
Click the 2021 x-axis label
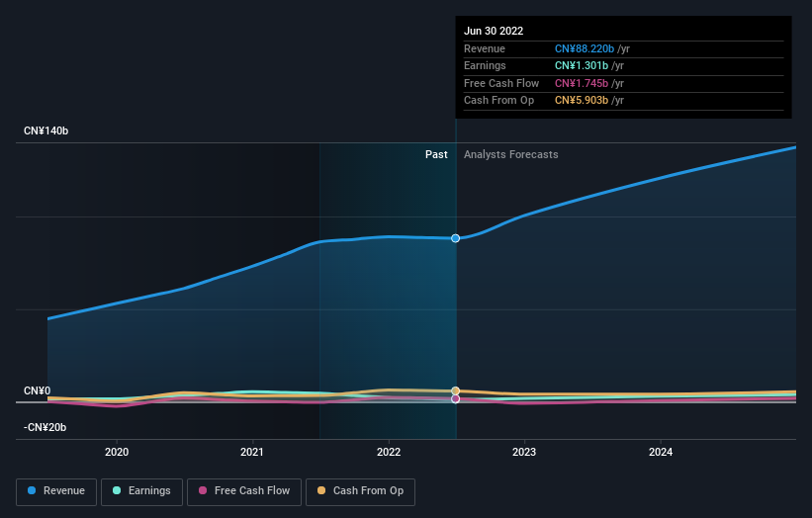coord(252,453)
